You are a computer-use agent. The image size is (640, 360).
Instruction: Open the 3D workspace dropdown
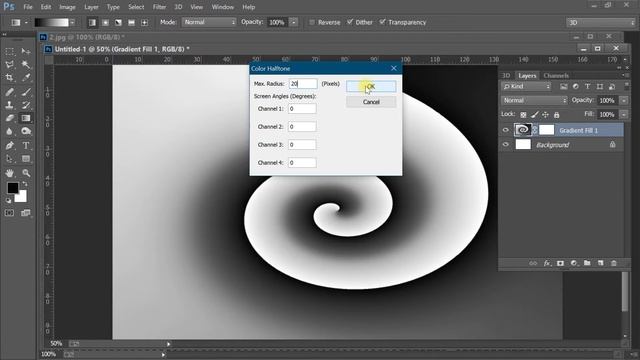point(601,22)
